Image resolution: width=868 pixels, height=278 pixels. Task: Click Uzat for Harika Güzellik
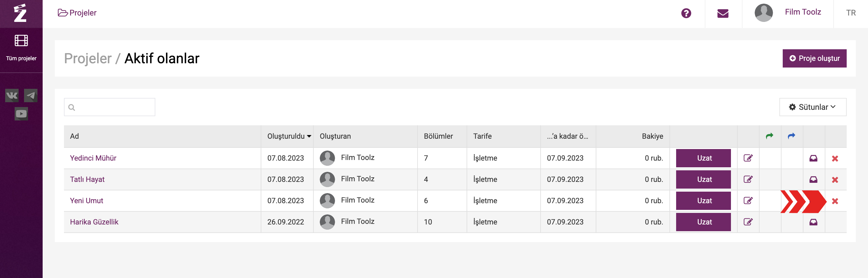click(703, 222)
